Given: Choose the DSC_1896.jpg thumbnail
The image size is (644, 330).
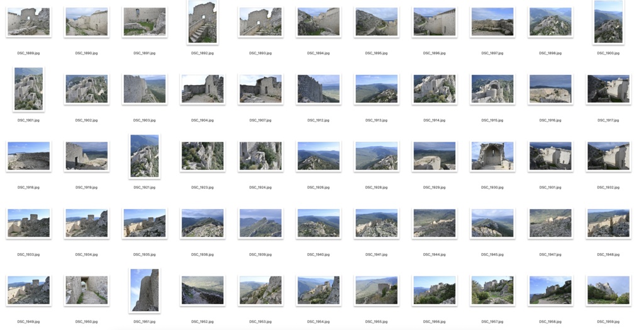Looking at the screenshot, I should 434,22.
